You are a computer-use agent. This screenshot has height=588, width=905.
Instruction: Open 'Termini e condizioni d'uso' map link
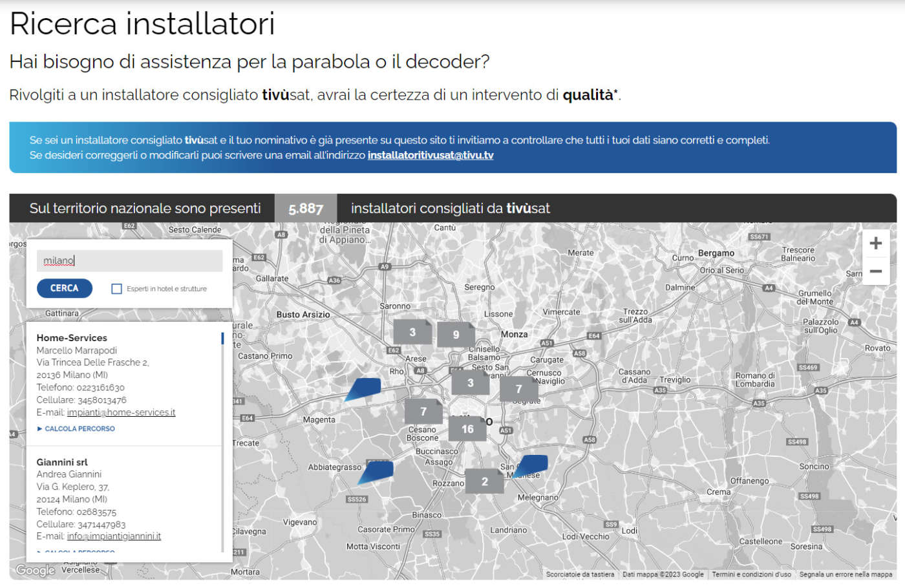coord(751,574)
